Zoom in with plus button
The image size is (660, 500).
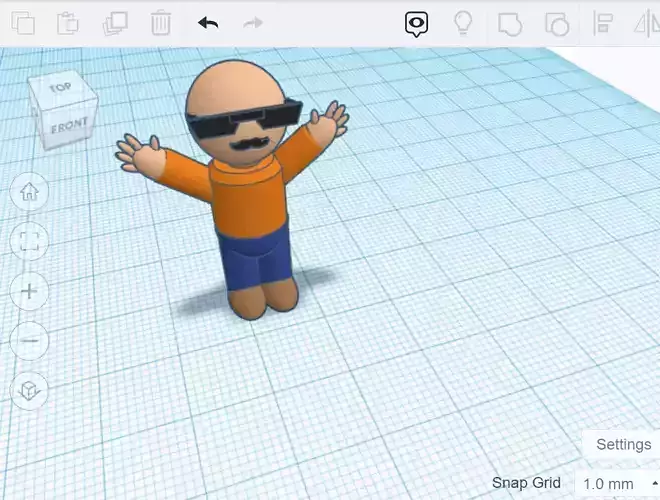pyautogui.click(x=29, y=291)
